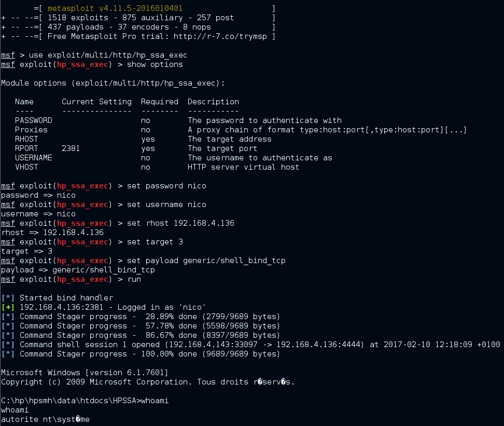Screen dimensions: 504x426
Task: Click "Microsoft Windows [version 6.1.7601]" line
Action: (x=85, y=372)
